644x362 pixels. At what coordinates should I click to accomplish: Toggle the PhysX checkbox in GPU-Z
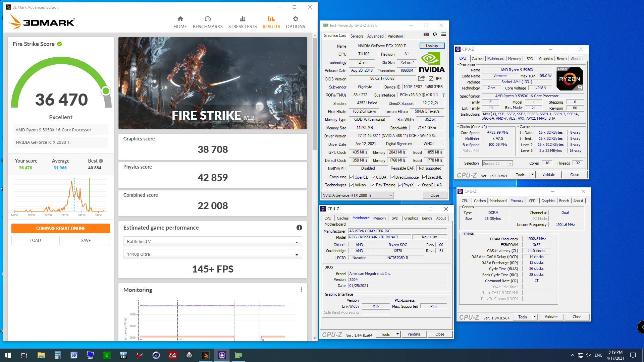pyautogui.click(x=400, y=185)
